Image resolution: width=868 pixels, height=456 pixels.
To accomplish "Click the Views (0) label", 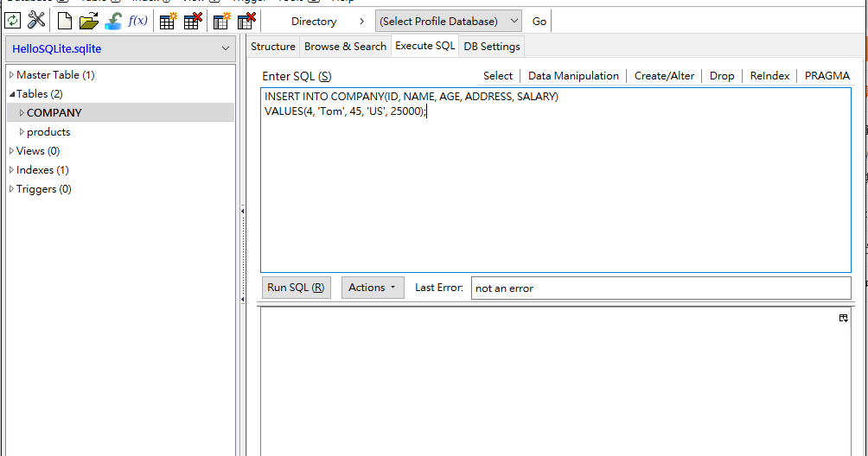I will (x=38, y=151).
